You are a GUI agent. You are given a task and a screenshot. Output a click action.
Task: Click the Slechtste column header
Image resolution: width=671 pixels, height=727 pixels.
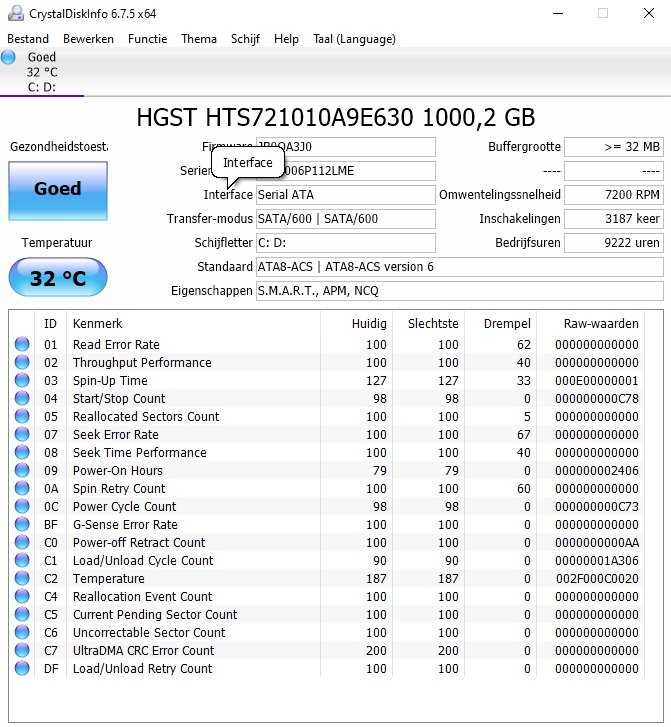tap(428, 324)
